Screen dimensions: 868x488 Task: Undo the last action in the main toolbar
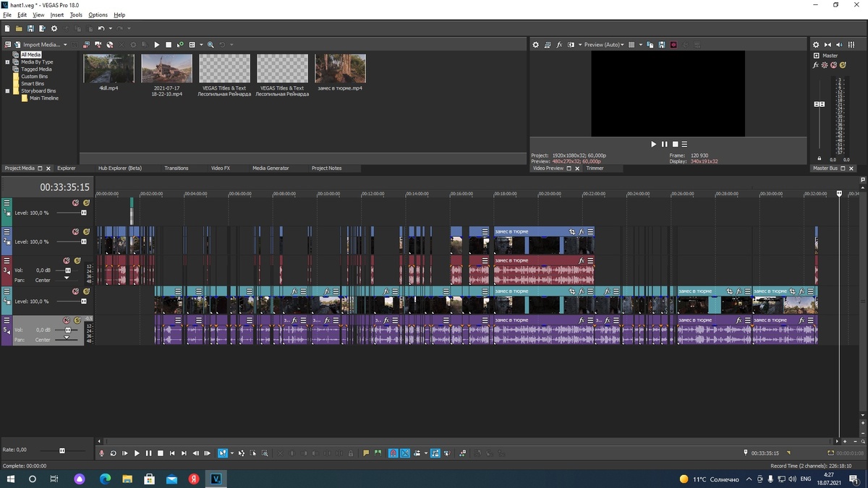(x=101, y=28)
